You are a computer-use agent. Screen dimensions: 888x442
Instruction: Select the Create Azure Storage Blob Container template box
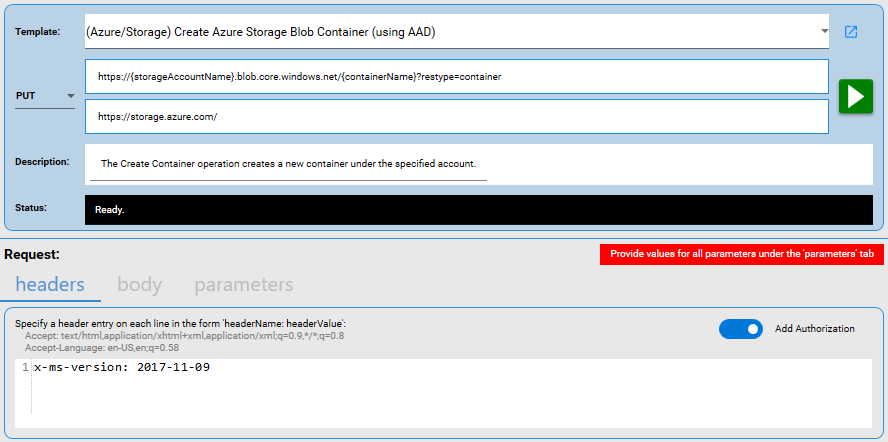click(x=450, y=32)
